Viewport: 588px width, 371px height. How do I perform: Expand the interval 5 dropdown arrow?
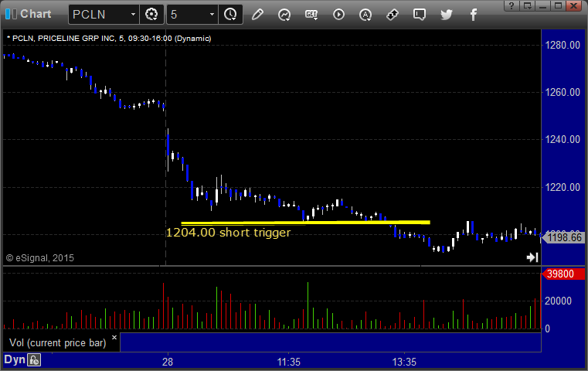(x=212, y=15)
